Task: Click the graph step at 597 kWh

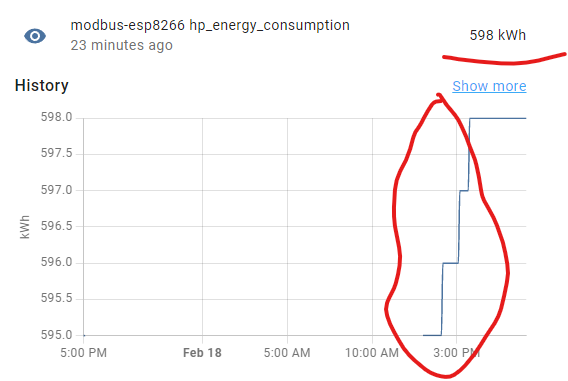Action: (x=464, y=190)
